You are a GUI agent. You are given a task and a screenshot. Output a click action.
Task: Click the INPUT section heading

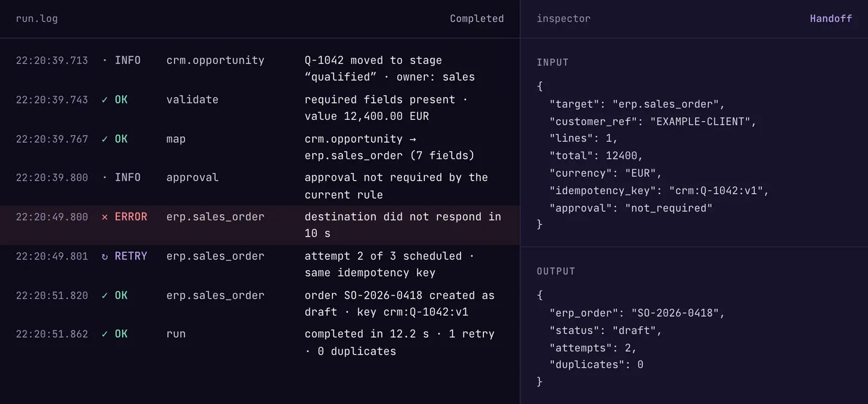pos(553,63)
